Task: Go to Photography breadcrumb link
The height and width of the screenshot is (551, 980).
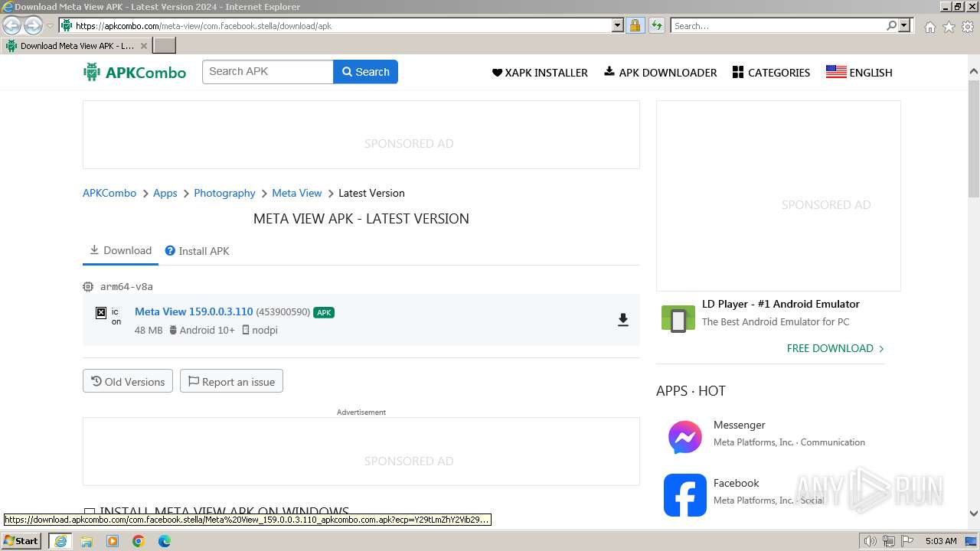Action: point(224,193)
